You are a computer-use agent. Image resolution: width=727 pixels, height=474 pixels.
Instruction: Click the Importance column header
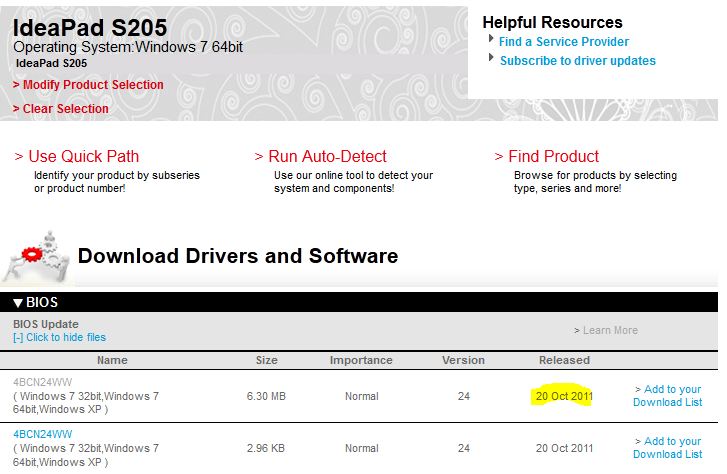(x=361, y=360)
